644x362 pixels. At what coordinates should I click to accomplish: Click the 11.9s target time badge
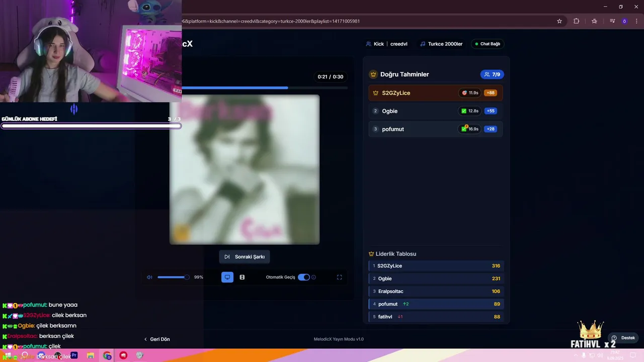click(470, 93)
